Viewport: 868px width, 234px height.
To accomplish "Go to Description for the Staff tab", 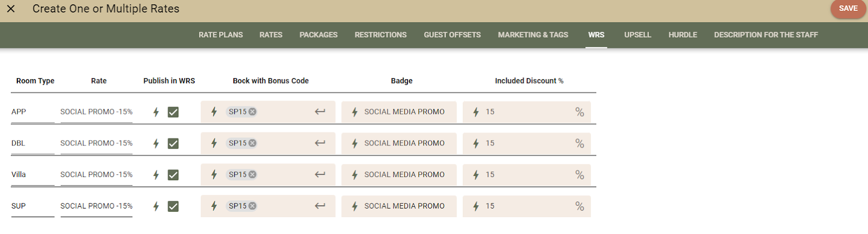I will (x=765, y=35).
